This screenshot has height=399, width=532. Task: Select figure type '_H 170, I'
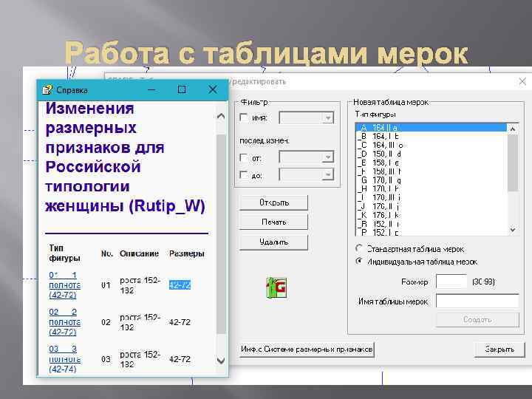click(432, 189)
